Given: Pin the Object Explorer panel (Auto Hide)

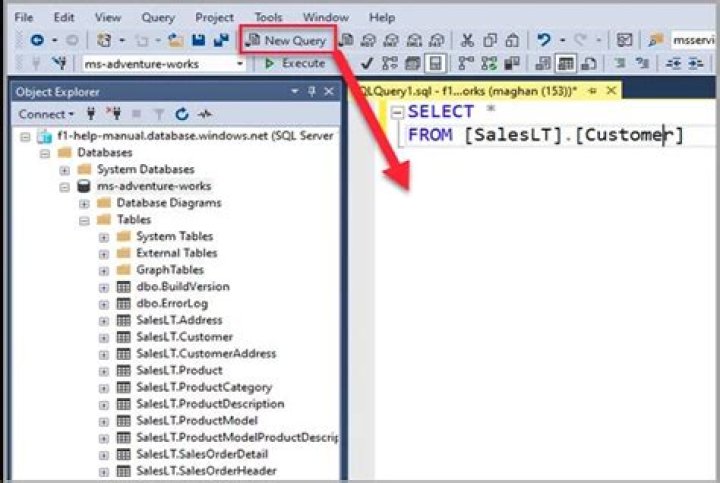Looking at the screenshot, I should click(312, 91).
